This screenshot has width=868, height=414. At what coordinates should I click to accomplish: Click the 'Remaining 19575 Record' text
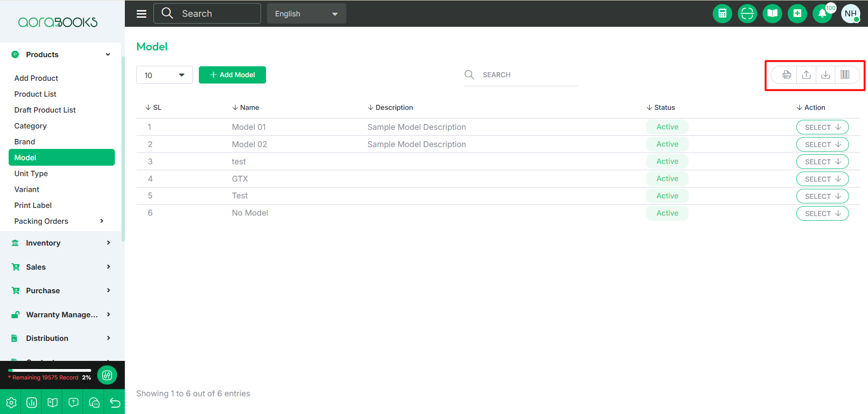click(45, 378)
